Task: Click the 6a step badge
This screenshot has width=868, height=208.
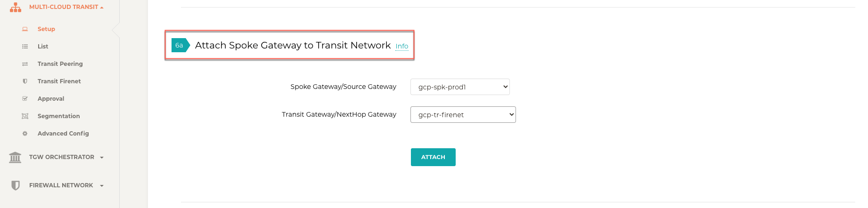Action: [180, 45]
